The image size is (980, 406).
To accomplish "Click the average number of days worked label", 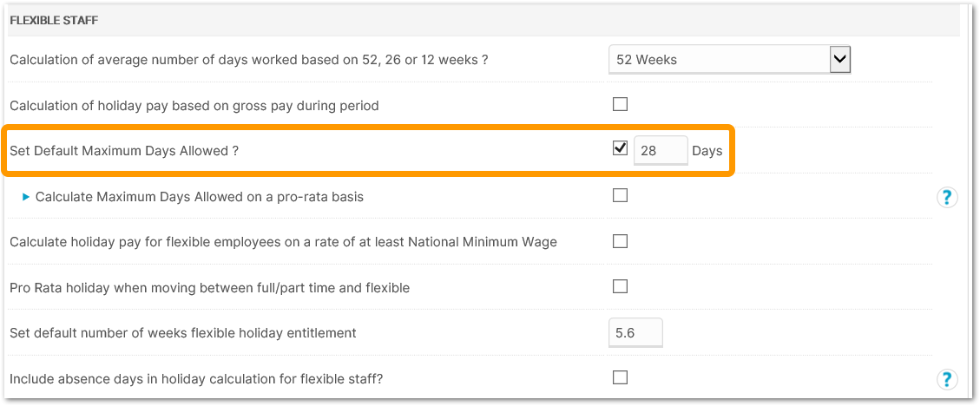I will (x=248, y=60).
